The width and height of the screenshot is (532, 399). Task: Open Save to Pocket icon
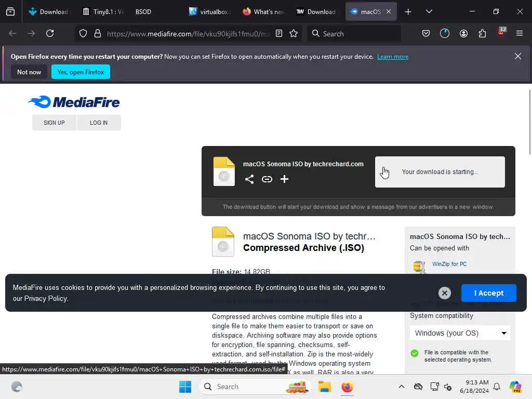pyautogui.click(x=426, y=33)
